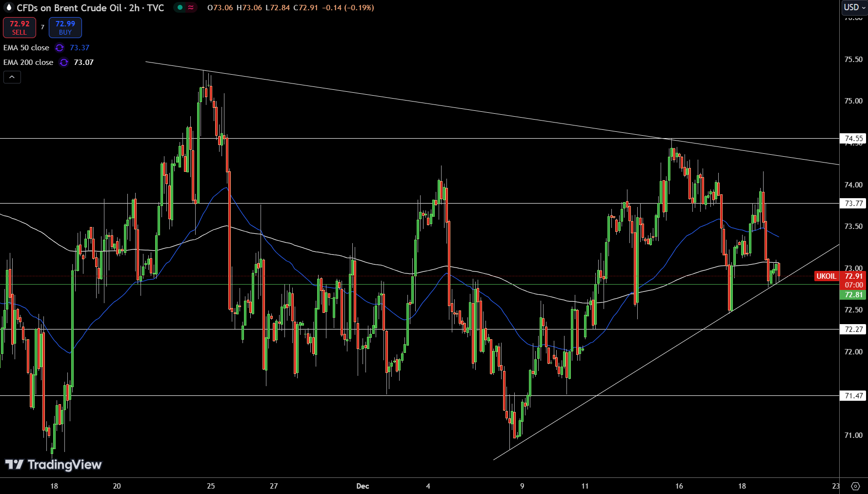Open chart settings gear icon at bottom right
Viewport: 868px width, 494px height.
[x=855, y=486]
